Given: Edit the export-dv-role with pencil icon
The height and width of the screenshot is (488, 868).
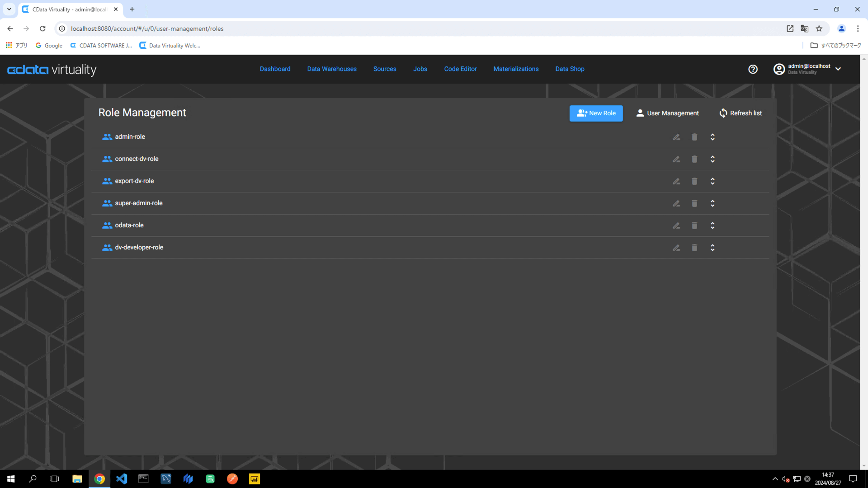Looking at the screenshot, I should (x=676, y=181).
